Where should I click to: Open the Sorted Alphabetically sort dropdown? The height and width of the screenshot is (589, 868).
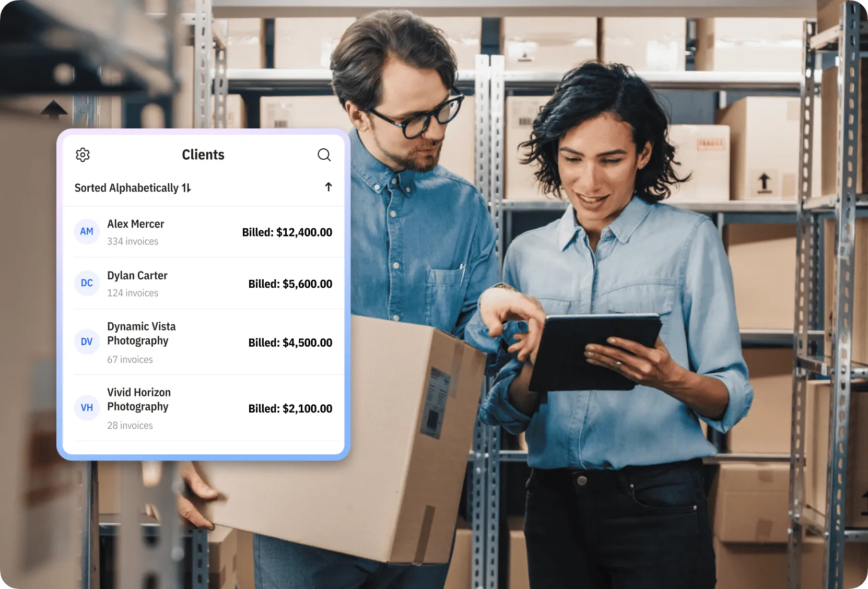coord(133,188)
